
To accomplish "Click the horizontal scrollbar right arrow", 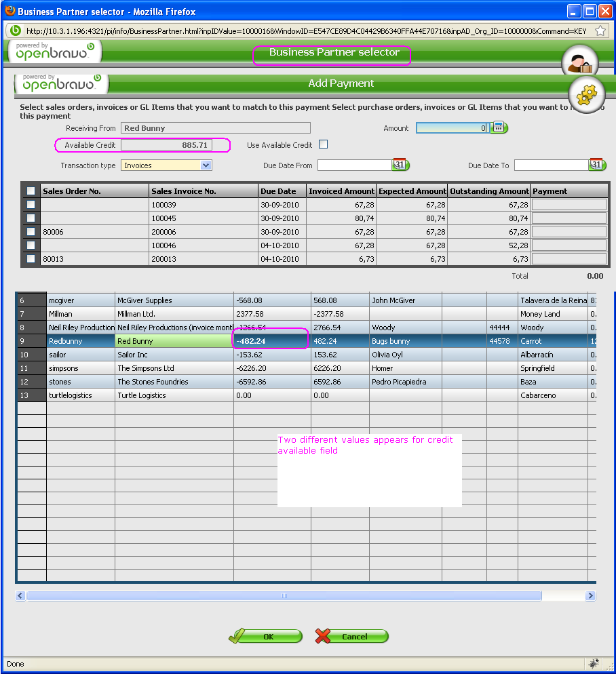I will 590,596.
